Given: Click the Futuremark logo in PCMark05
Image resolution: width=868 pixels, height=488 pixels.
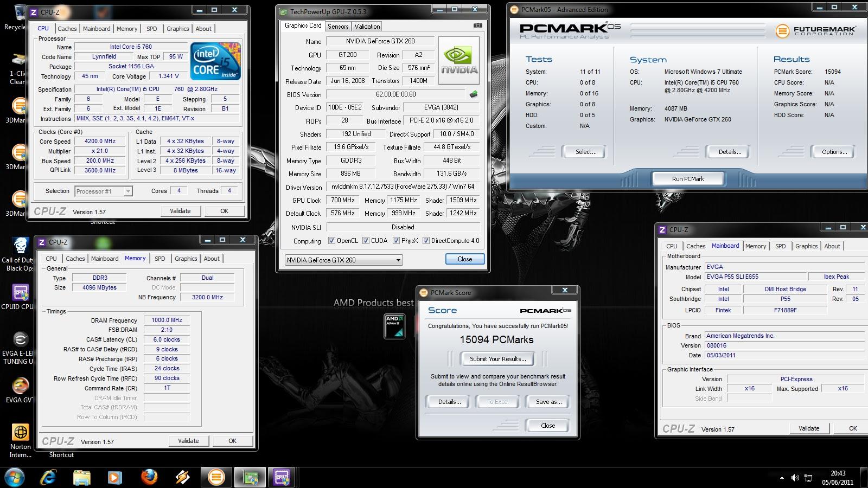Looking at the screenshot, I should point(815,31).
